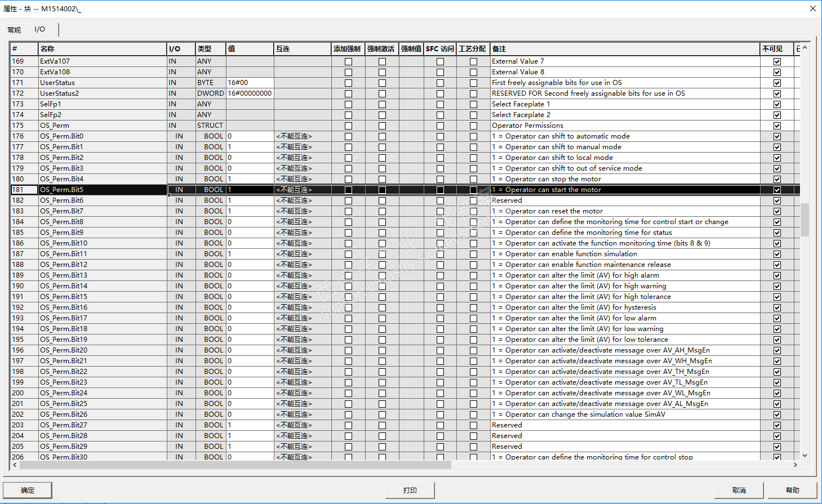The image size is (822, 504).
Task: Click the DWORD type cell of UserStatus2
Action: click(211, 93)
